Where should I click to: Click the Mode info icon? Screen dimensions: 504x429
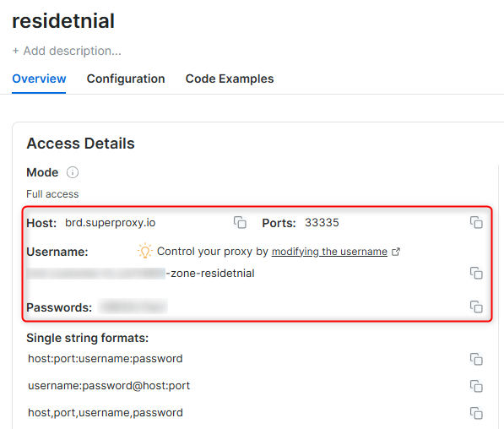[73, 172]
